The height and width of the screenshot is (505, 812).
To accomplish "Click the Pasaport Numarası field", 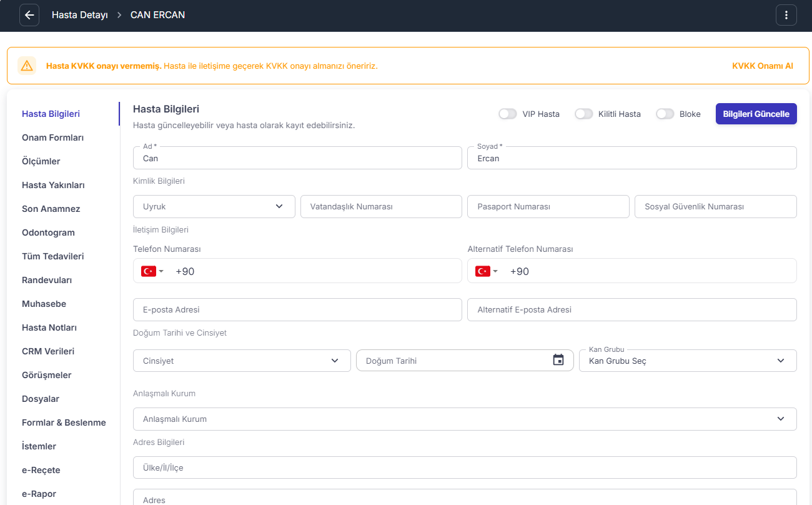I will click(x=548, y=206).
